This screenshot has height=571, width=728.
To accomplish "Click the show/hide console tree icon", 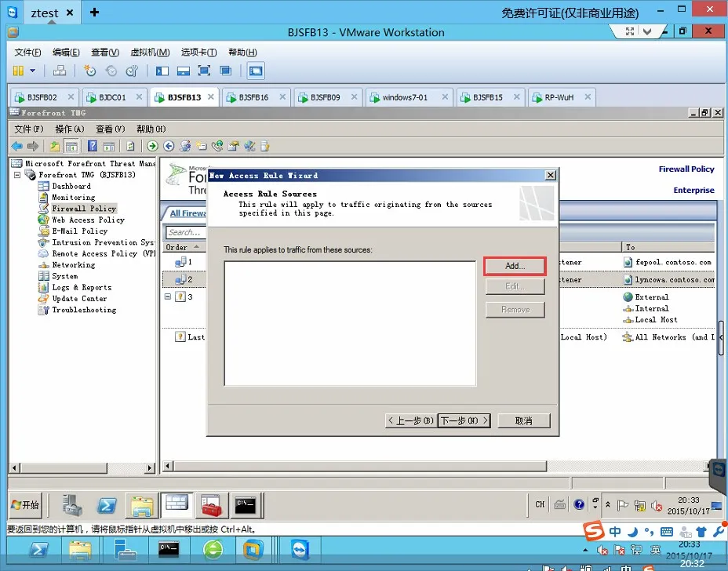I will pos(71,146).
